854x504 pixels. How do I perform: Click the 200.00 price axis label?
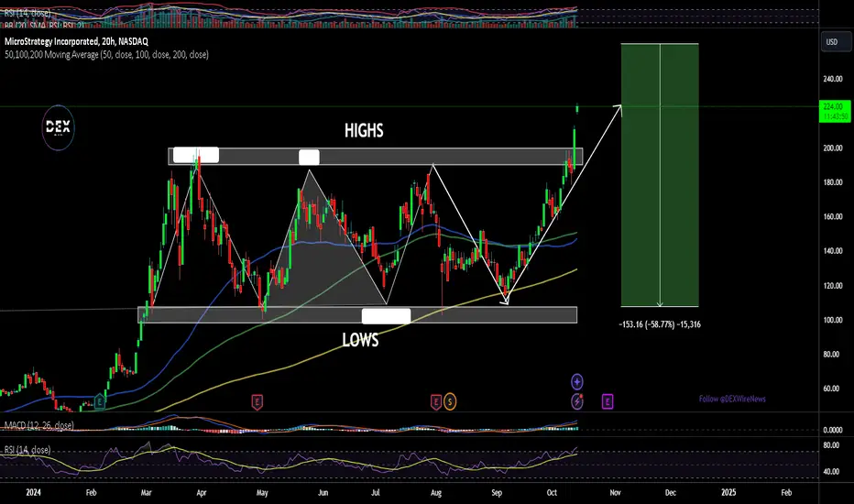[x=833, y=148]
